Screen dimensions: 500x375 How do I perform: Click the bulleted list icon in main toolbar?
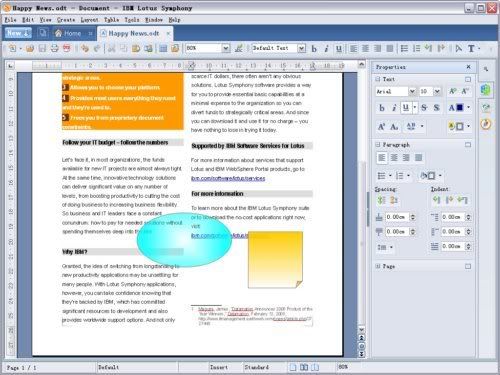tap(404, 49)
